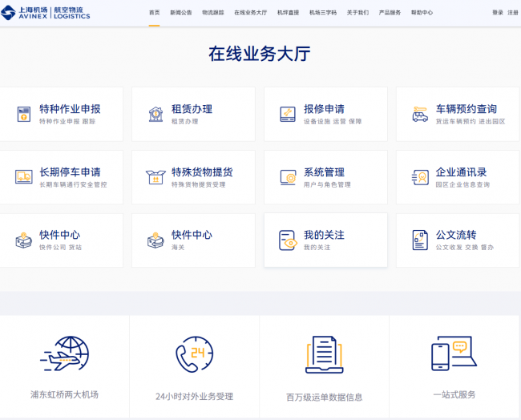Click the 注册 link
521x420 pixels.
[513, 13]
